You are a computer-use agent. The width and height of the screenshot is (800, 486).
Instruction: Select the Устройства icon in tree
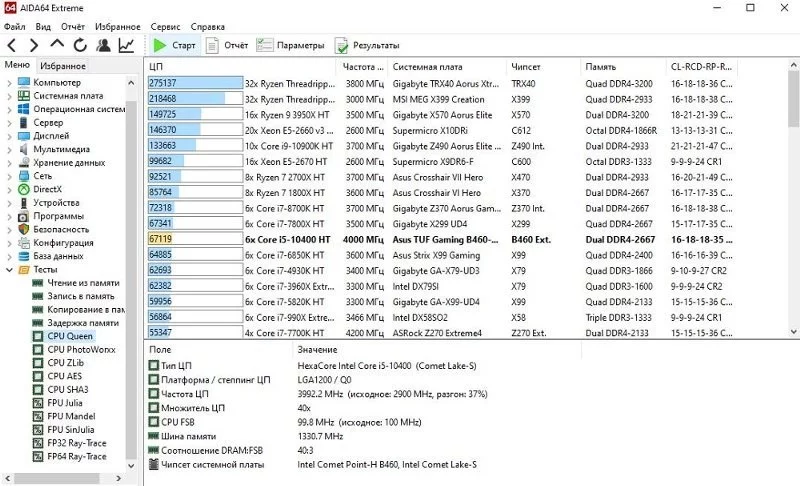[23, 202]
